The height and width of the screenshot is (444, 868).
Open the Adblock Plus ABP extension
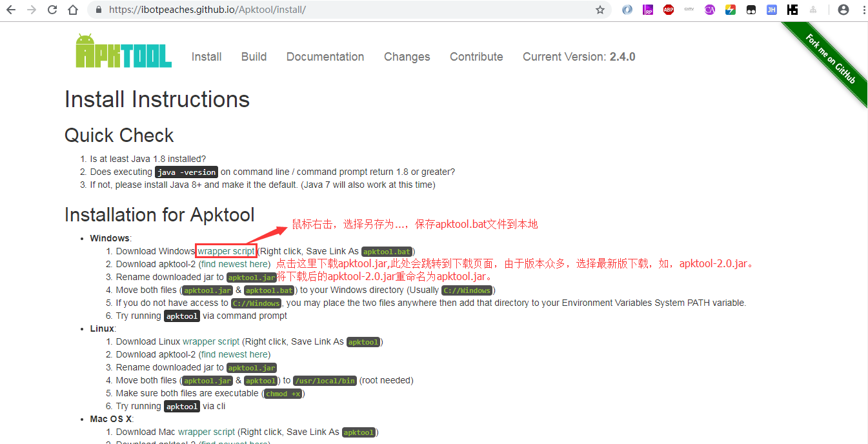(x=669, y=10)
